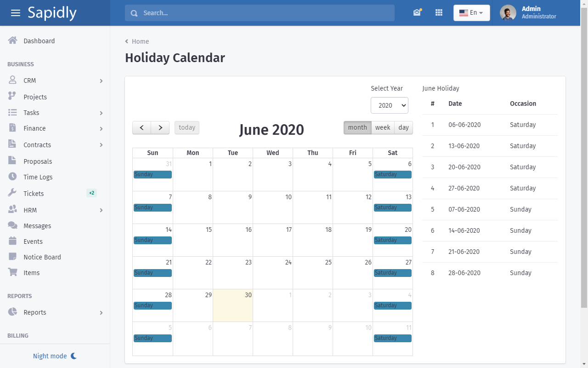Open Tickets via wrench icon
This screenshot has width=588, height=368.
[x=13, y=193]
